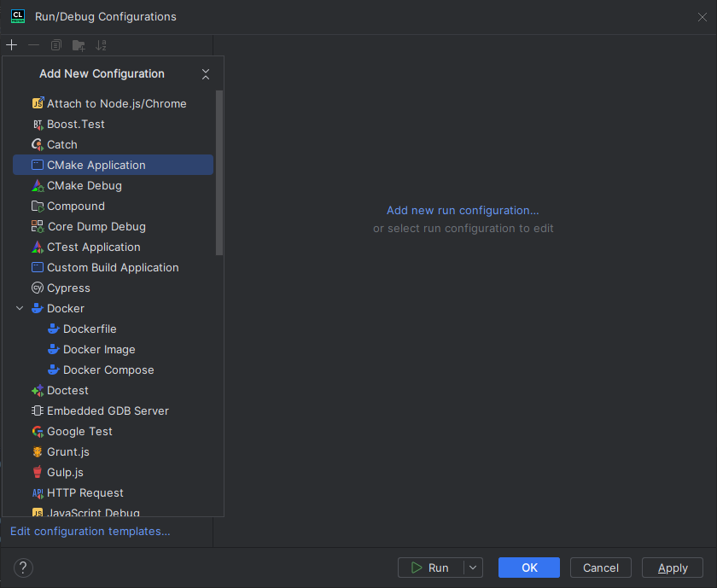Open the Run button dropdown arrow
717x588 pixels.
(x=473, y=568)
